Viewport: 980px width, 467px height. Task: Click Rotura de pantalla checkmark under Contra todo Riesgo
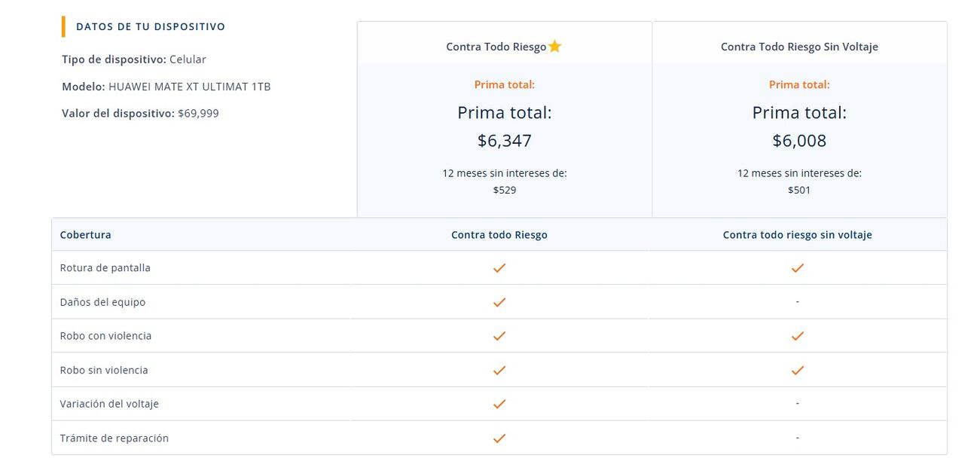point(499,268)
